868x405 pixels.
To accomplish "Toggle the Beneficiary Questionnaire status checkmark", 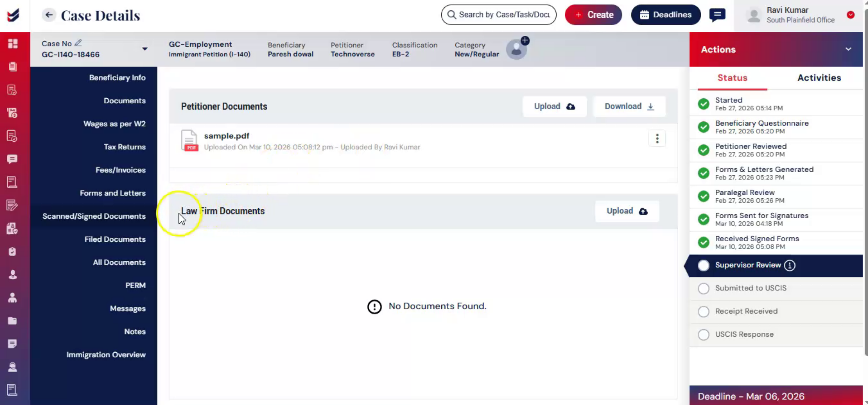I will (x=703, y=127).
